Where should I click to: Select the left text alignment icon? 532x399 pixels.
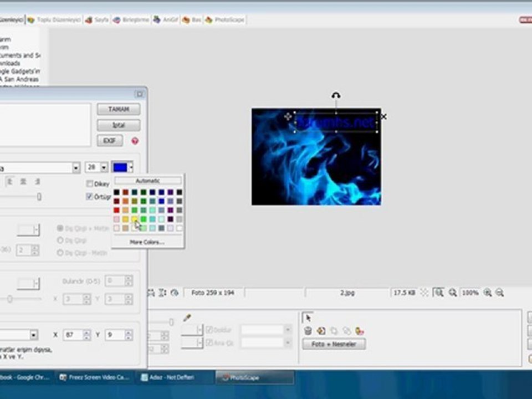point(10,182)
